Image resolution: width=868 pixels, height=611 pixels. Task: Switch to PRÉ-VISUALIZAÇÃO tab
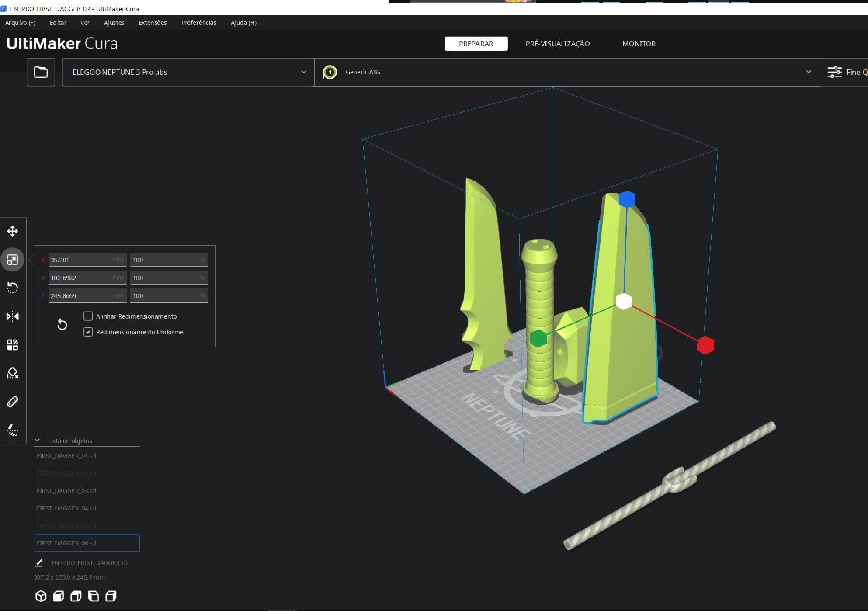557,44
